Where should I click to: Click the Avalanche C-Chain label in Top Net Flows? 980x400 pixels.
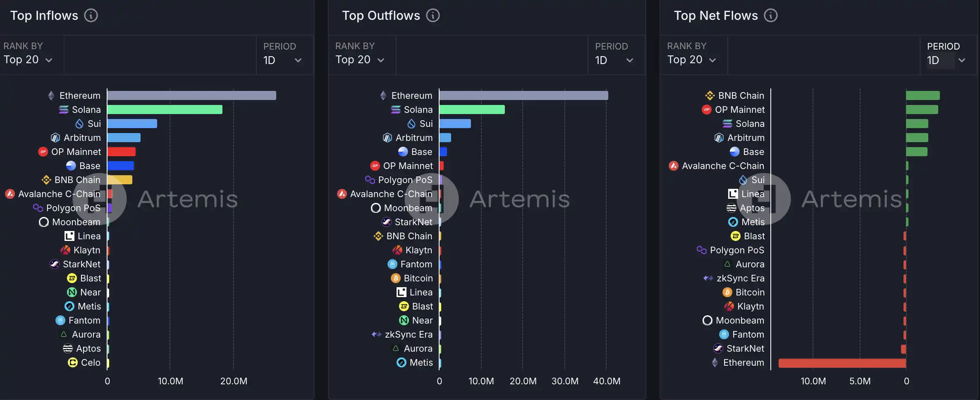coord(723,166)
